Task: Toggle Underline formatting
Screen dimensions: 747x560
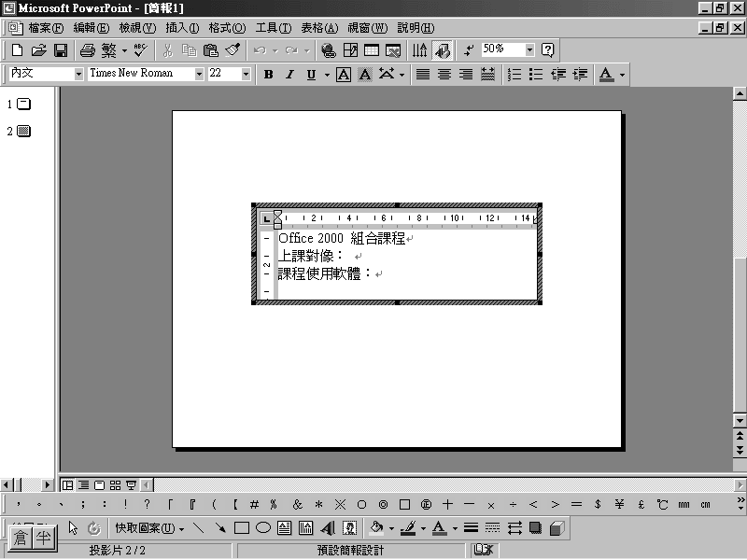Action: tap(311, 75)
